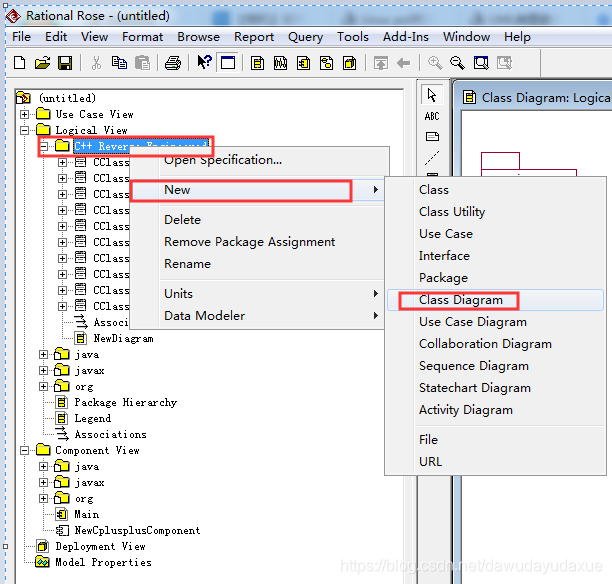Click the Zoom Out magnifier icon
612x584 pixels.
pyautogui.click(x=457, y=63)
